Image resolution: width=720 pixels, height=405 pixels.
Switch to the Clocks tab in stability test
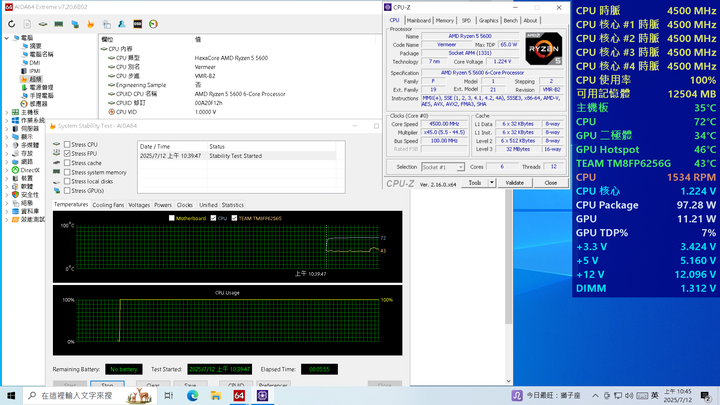point(185,205)
